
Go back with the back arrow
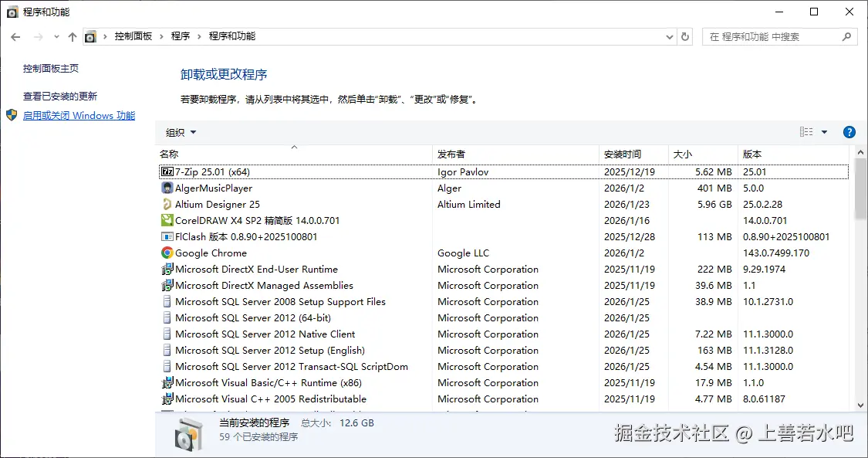[15, 36]
